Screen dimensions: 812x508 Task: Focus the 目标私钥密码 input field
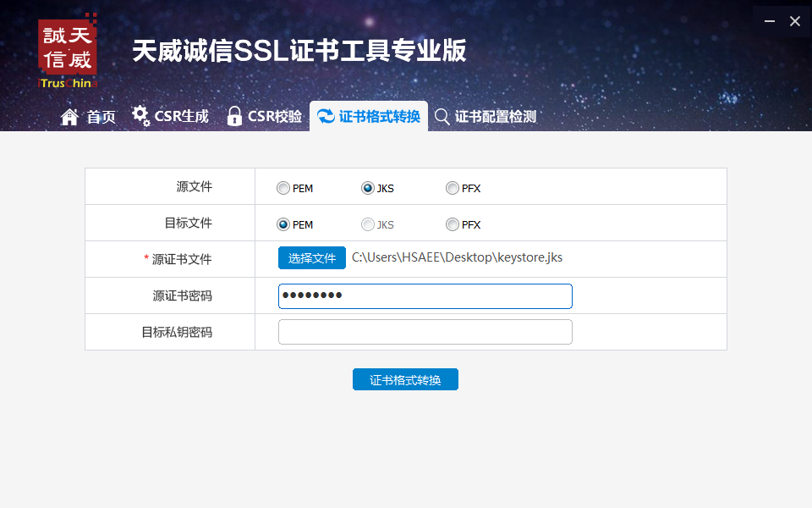point(425,332)
